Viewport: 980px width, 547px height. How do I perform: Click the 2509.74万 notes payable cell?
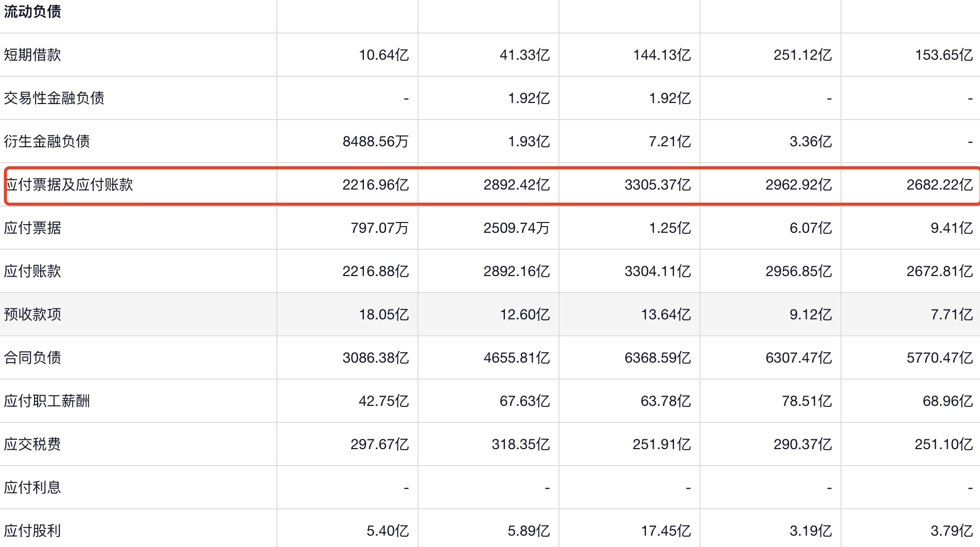pos(516,228)
